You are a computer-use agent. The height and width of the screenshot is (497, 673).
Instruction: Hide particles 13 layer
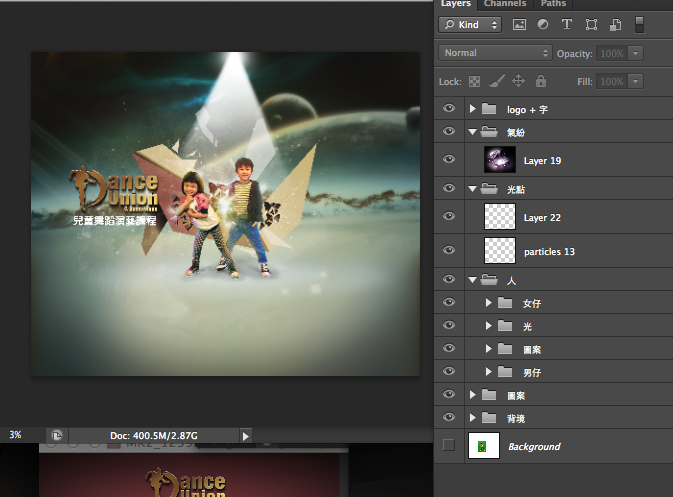(449, 250)
